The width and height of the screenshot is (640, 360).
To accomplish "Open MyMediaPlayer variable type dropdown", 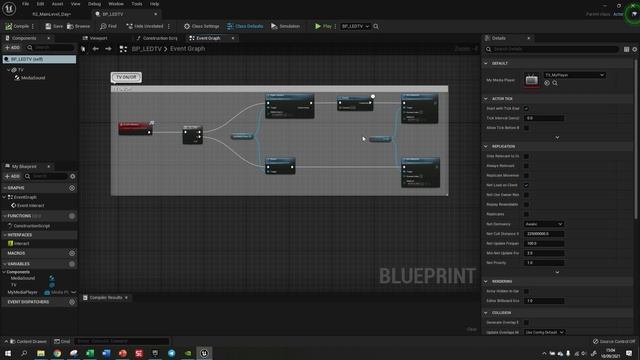I will 60,293.
